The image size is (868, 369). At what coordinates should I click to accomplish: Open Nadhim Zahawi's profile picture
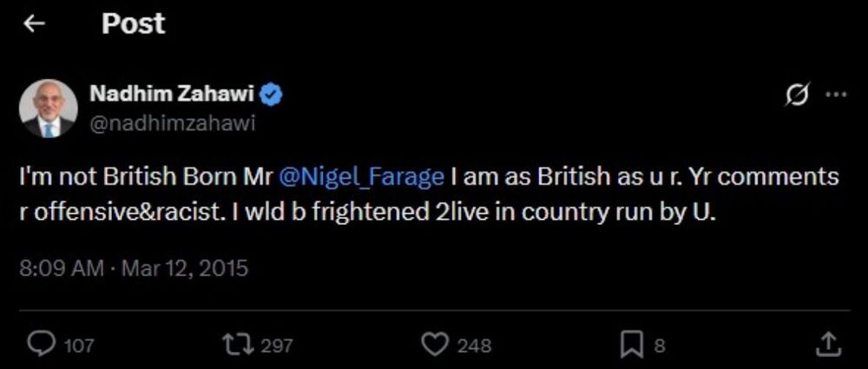[49, 108]
